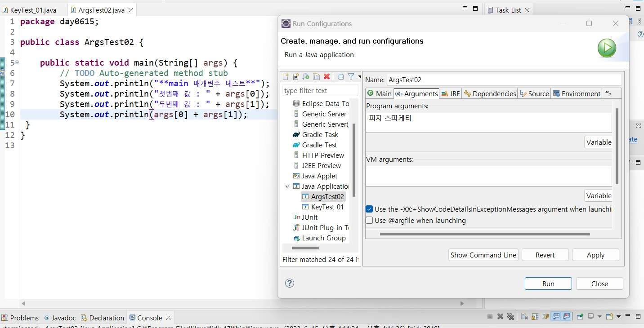Close the Task List view tab
The image size is (644, 328).
pyautogui.click(x=528, y=10)
